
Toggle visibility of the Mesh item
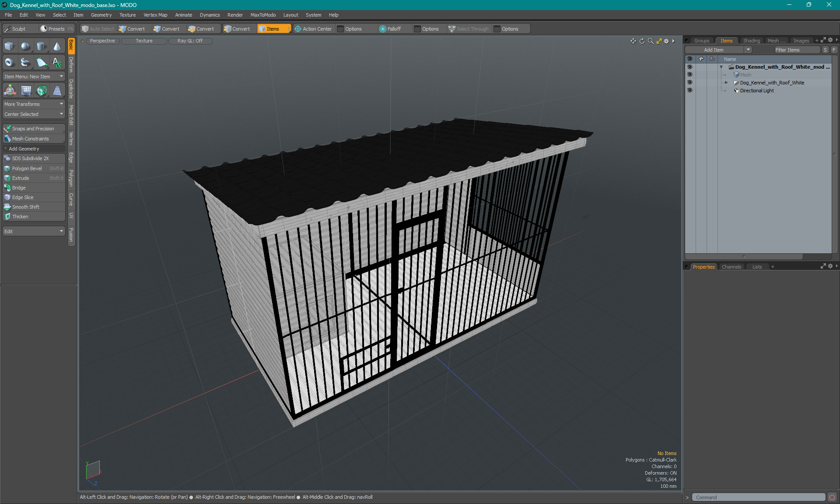point(689,75)
